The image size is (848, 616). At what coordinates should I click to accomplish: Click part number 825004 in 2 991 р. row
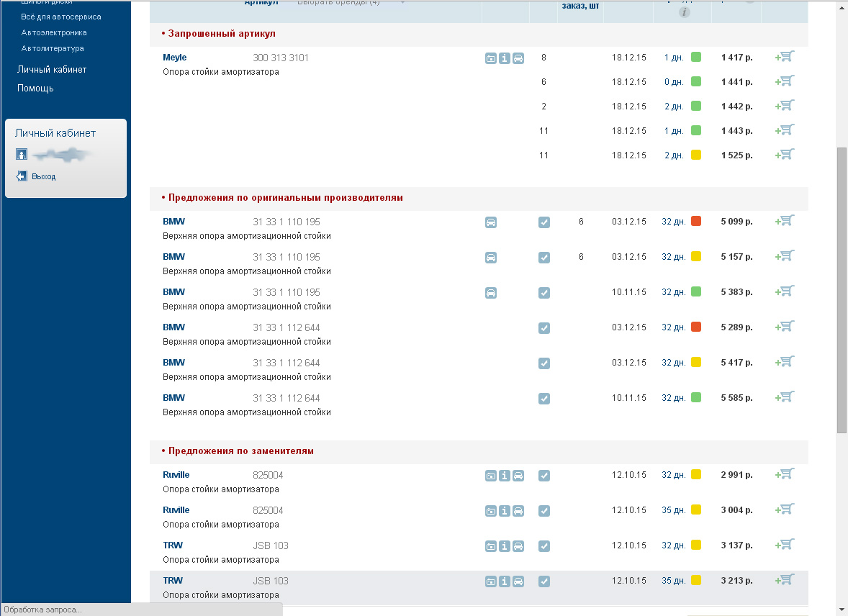(x=268, y=476)
